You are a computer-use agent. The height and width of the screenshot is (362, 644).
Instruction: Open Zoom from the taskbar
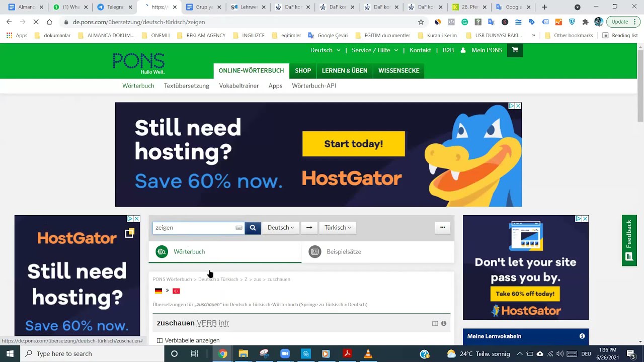click(x=285, y=354)
